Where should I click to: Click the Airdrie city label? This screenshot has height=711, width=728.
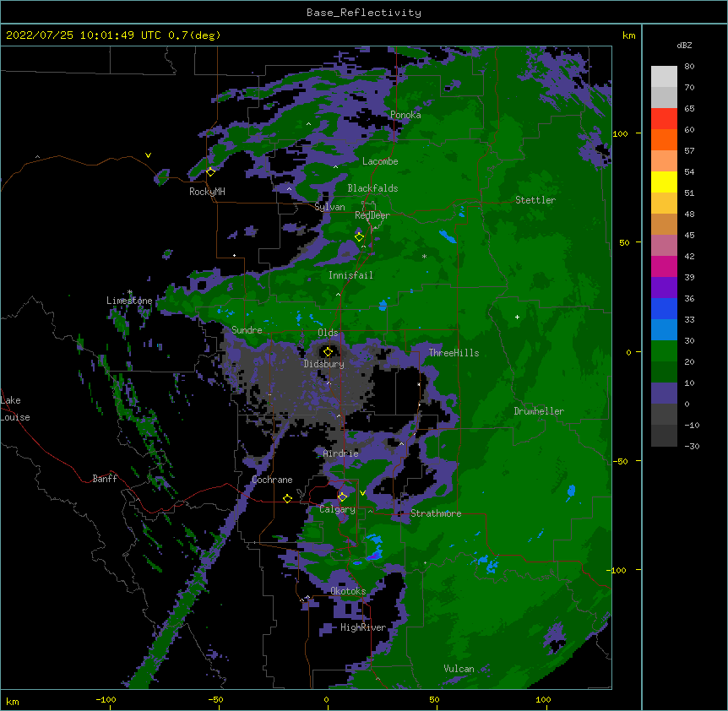(340, 453)
